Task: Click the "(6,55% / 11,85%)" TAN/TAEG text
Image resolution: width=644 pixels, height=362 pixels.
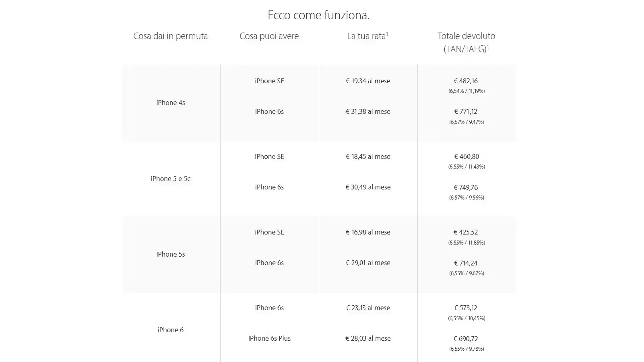Action: [466, 243]
